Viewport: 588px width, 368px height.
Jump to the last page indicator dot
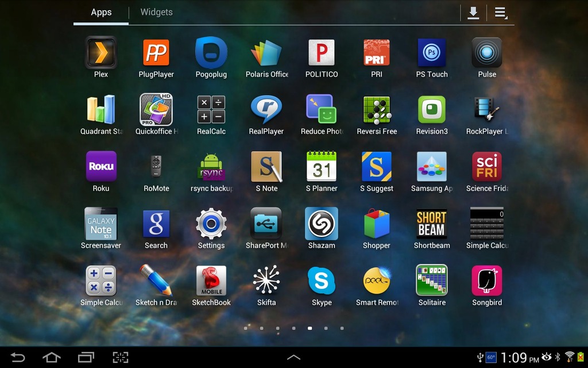point(342,328)
